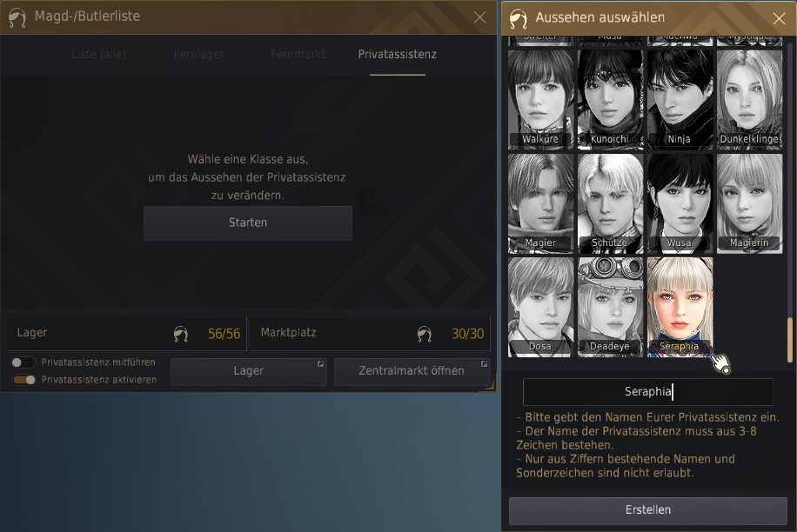Viewport: 797px width, 532px height.
Task: Click the Starten button
Action: 247,223
